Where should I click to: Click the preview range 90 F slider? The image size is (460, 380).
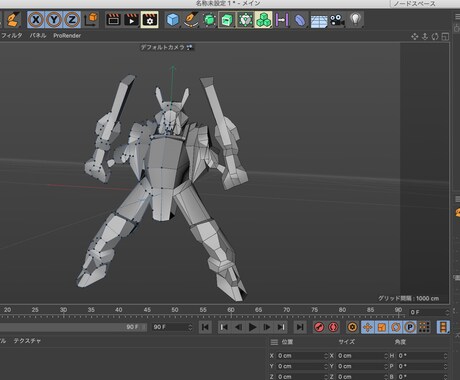(x=73, y=327)
